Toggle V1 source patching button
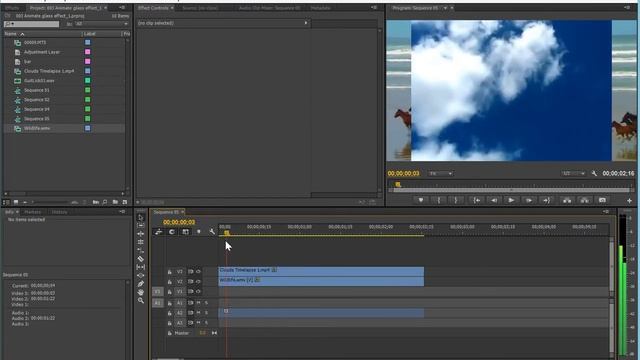The width and height of the screenshot is (640, 360). click(x=158, y=291)
